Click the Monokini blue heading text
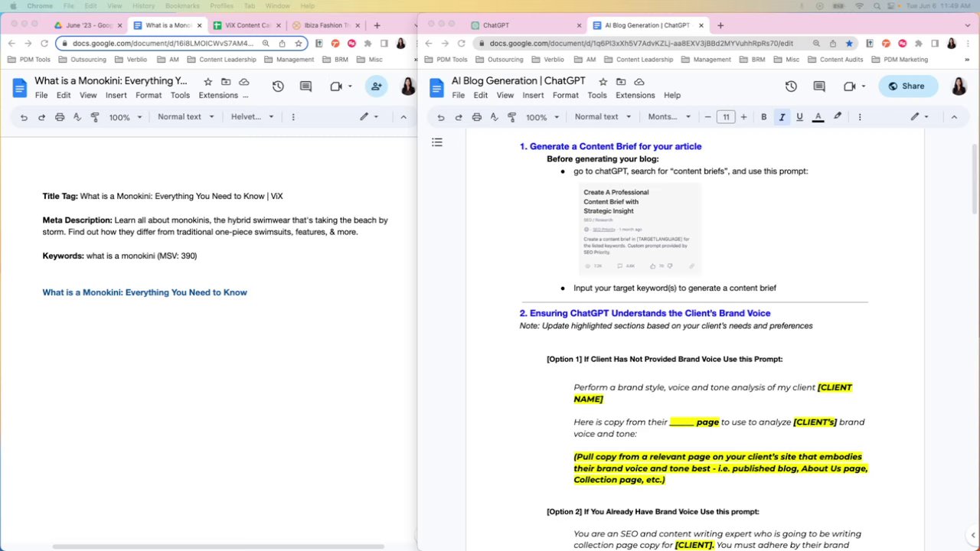The height and width of the screenshot is (551, 980). point(145,292)
